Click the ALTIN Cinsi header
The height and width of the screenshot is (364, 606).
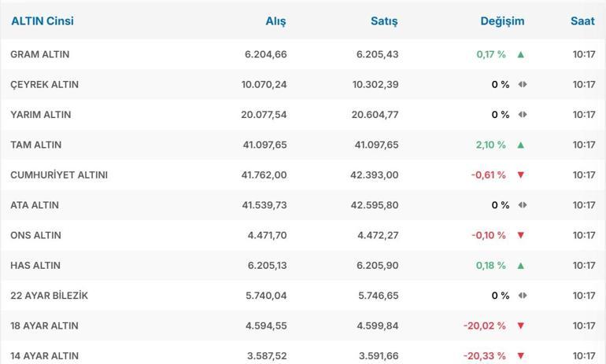[x=42, y=21]
